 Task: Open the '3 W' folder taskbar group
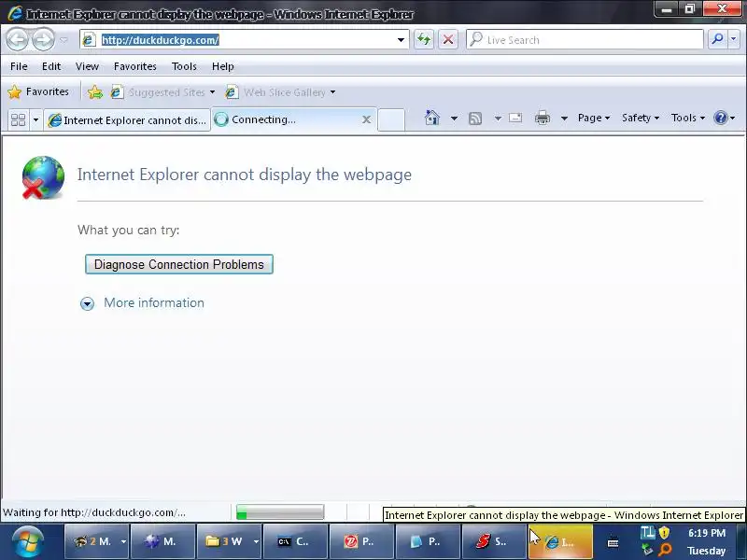coord(229,541)
